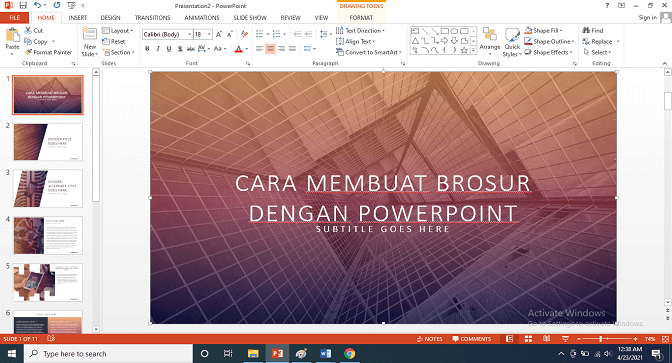Viewport: 672px width, 363px height.
Task: Center the paragraph text
Action: pyautogui.click(x=270, y=48)
